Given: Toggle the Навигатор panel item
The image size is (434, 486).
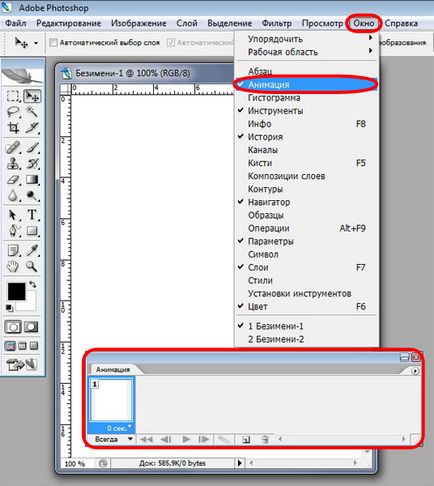Looking at the screenshot, I should [x=307, y=202].
